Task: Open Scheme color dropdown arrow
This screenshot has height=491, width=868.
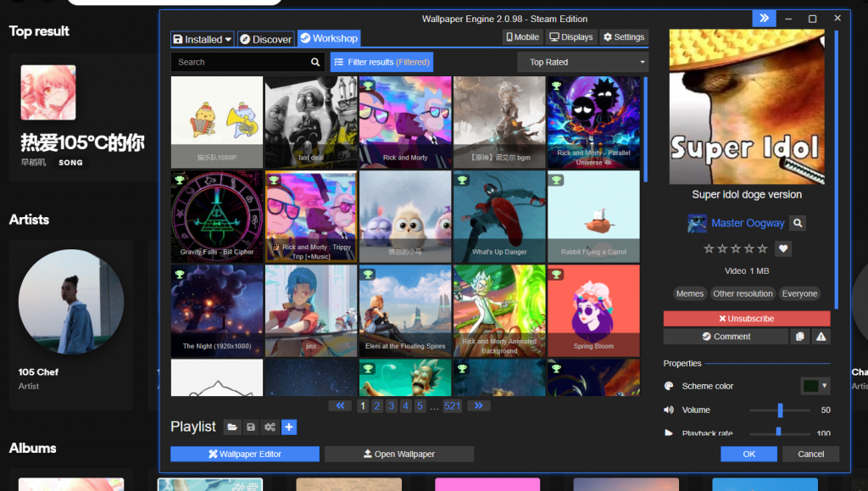Action: coord(824,386)
